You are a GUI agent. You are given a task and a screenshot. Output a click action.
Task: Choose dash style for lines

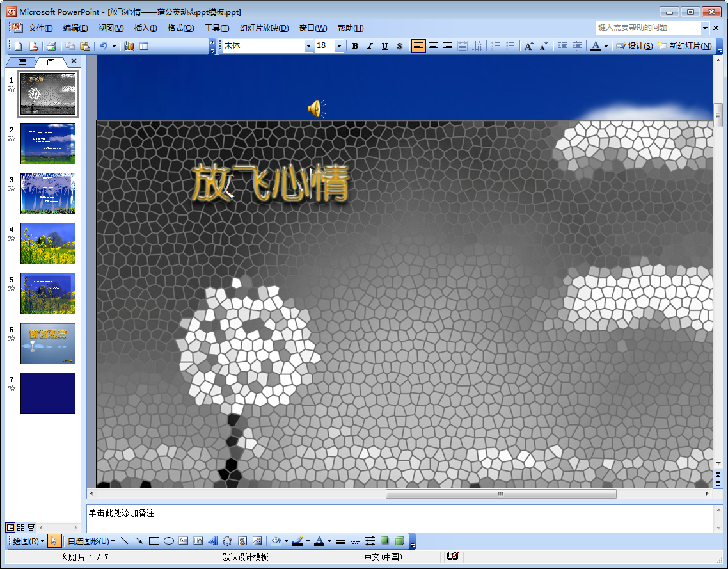355,541
